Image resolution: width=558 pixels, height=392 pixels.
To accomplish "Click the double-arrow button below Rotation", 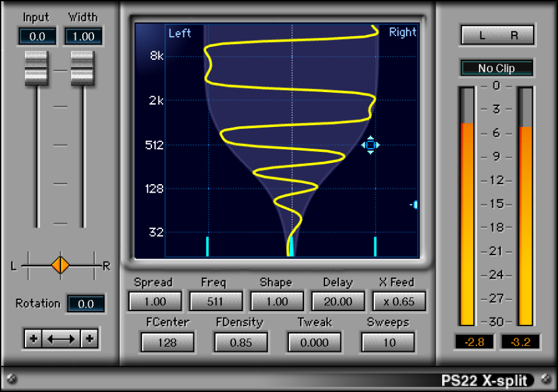I will click(x=61, y=339).
